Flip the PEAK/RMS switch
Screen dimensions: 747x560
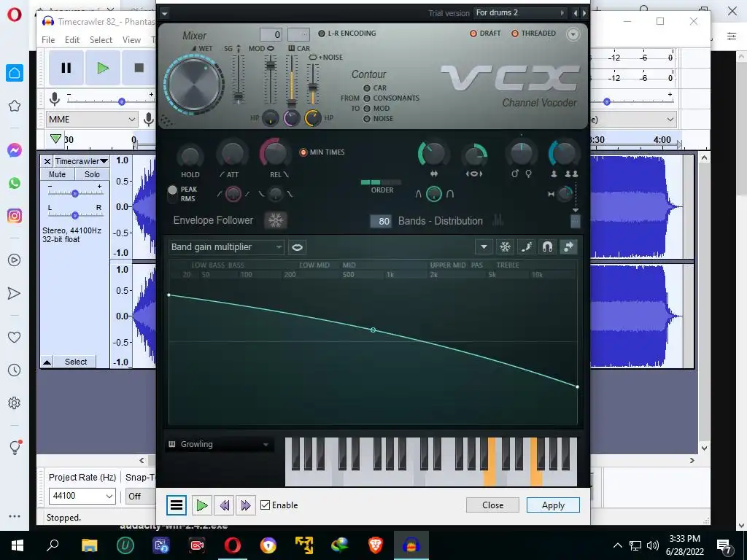click(x=172, y=194)
